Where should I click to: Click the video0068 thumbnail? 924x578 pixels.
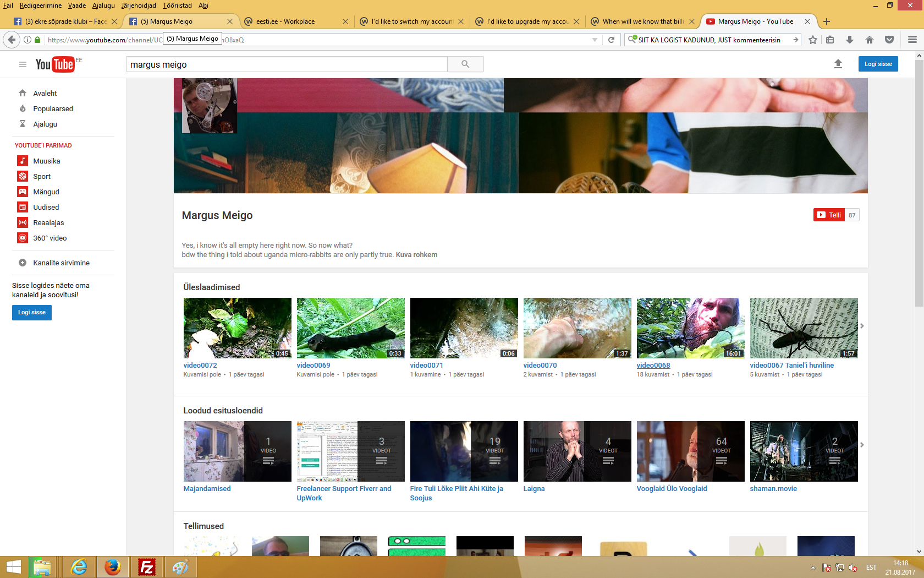tap(690, 328)
